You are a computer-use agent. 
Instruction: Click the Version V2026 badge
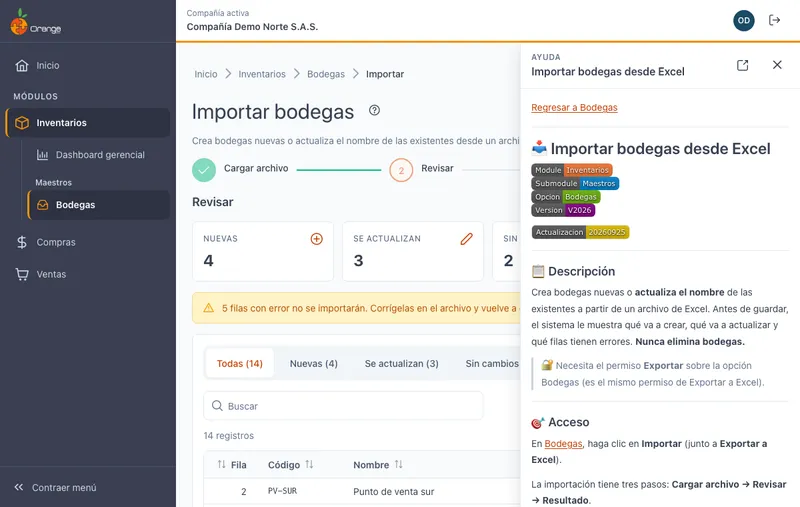pos(563,210)
